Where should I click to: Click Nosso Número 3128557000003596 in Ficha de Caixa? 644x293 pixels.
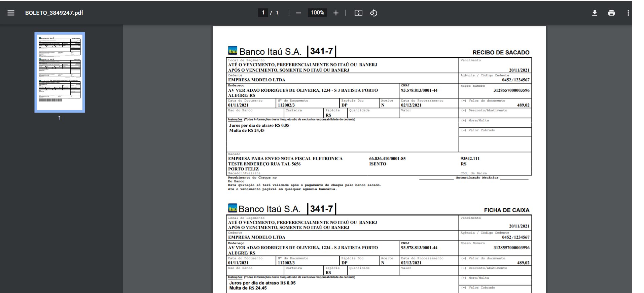pyautogui.click(x=511, y=248)
